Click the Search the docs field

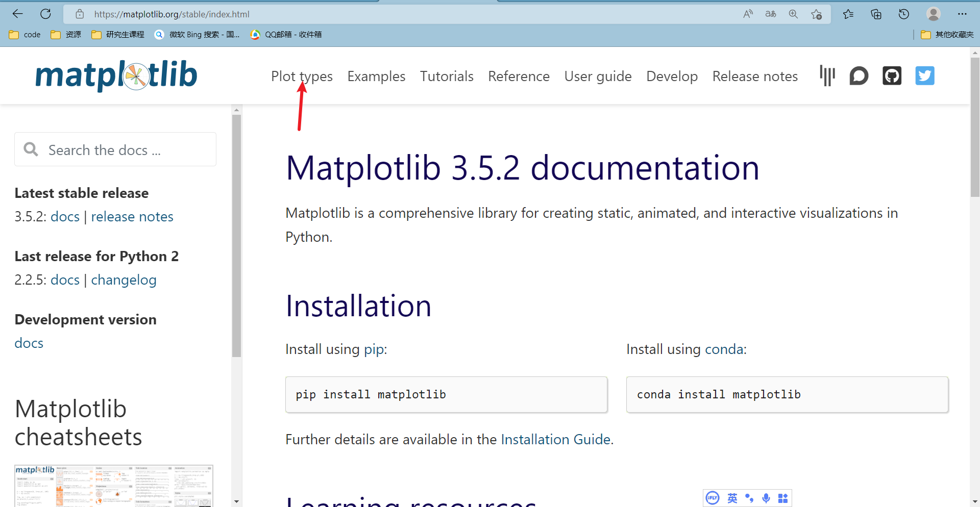(x=115, y=149)
